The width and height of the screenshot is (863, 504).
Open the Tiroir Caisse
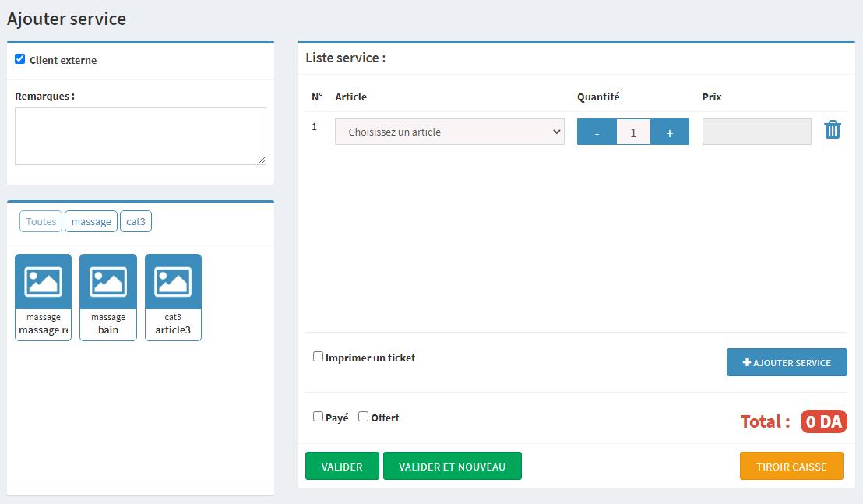[791, 467]
